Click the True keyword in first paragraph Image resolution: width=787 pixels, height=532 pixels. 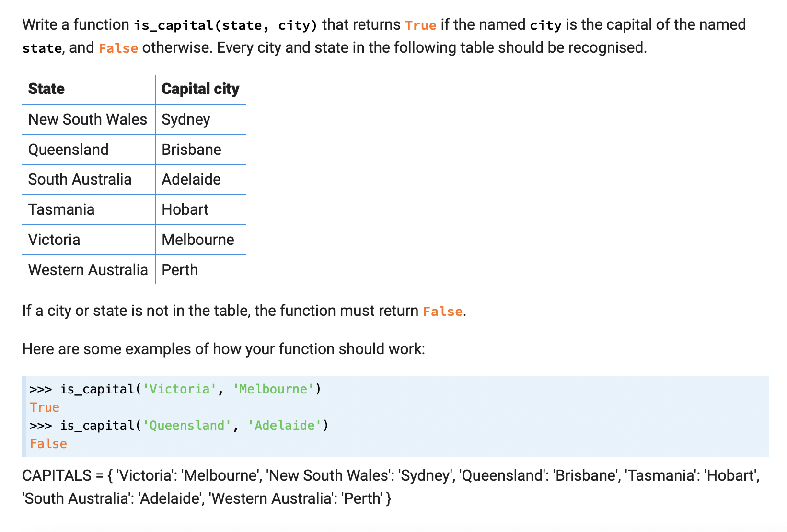(x=420, y=25)
